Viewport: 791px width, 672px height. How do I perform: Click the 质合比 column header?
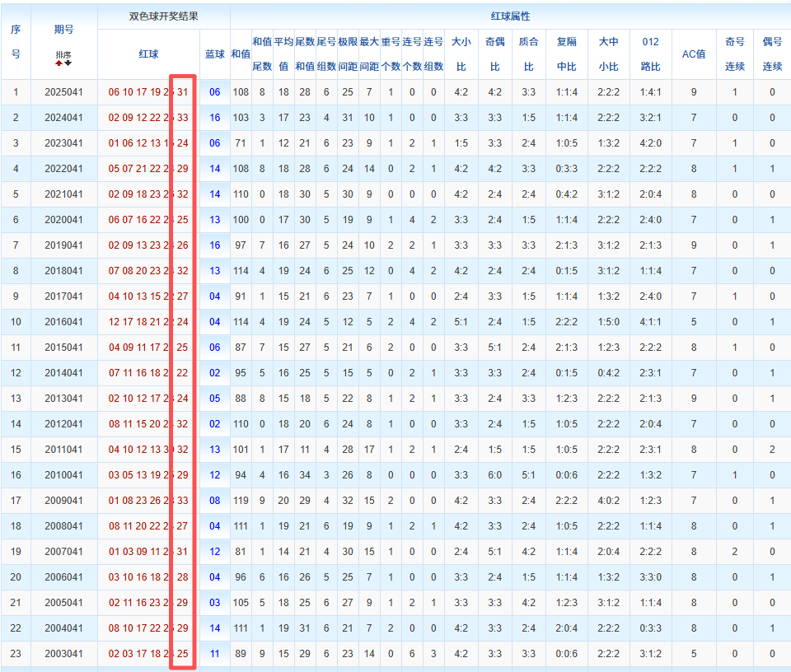(528, 54)
